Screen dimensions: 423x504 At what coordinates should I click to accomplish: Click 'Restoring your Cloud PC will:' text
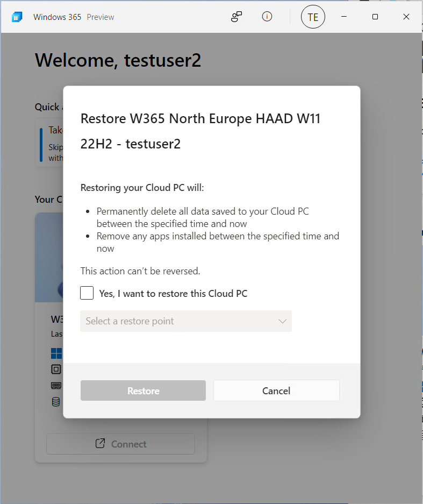click(x=142, y=187)
